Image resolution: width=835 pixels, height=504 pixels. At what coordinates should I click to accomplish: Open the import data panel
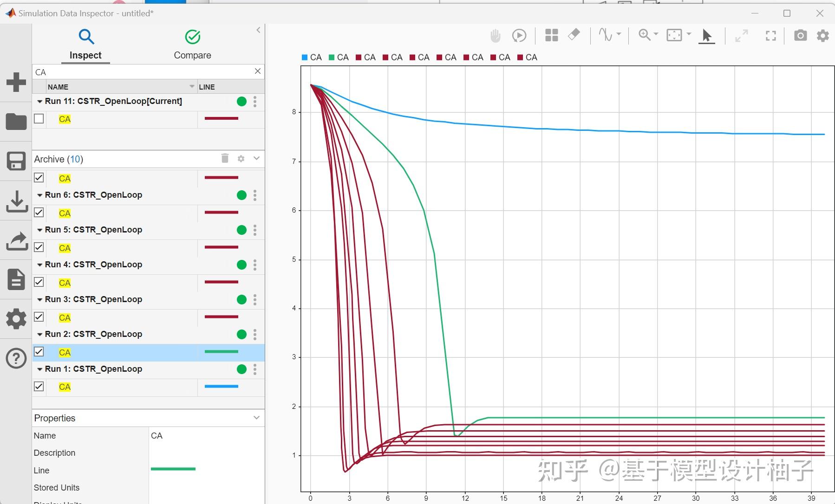(16, 202)
